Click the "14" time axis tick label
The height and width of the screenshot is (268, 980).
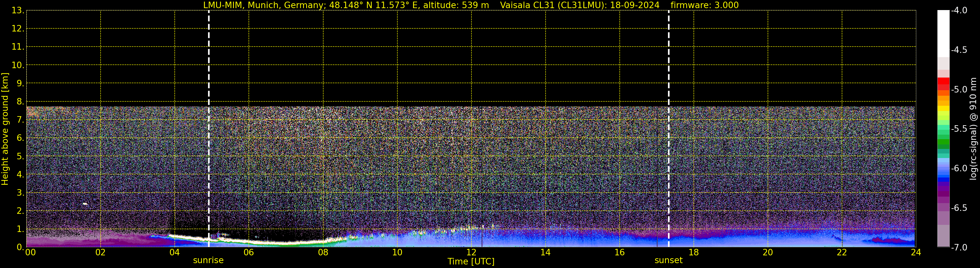[x=545, y=252]
